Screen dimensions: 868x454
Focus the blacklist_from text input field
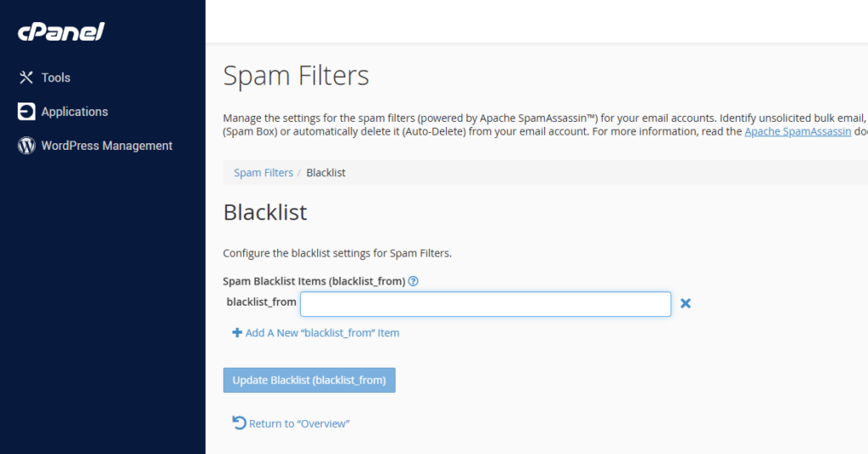click(x=485, y=304)
